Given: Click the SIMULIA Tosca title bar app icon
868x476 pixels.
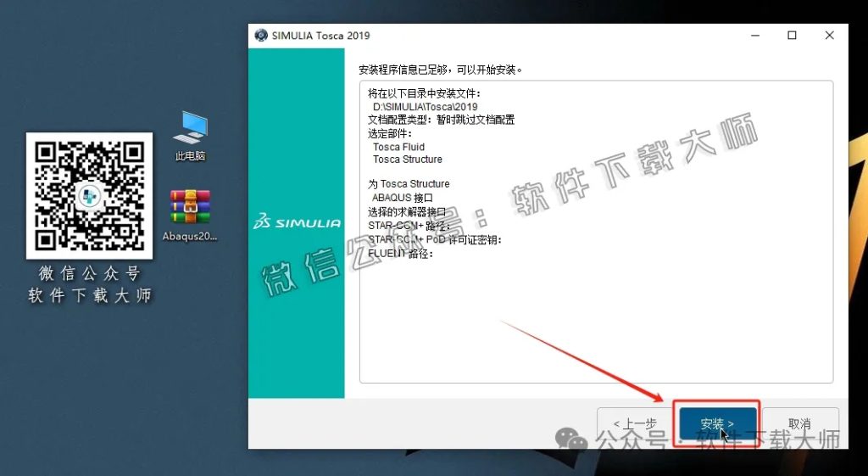Looking at the screenshot, I should (x=261, y=36).
